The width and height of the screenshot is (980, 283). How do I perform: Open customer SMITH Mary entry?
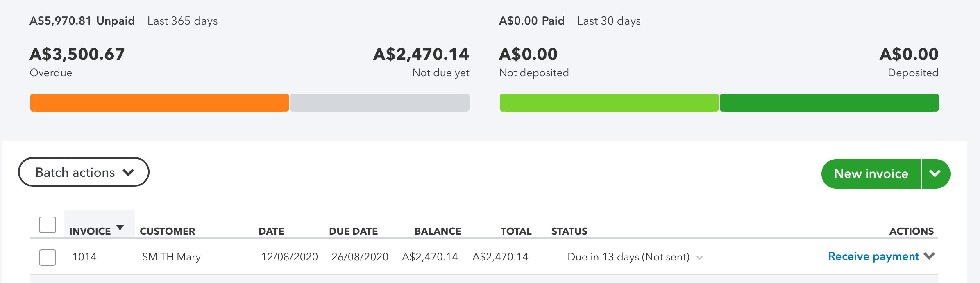click(171, 257)
